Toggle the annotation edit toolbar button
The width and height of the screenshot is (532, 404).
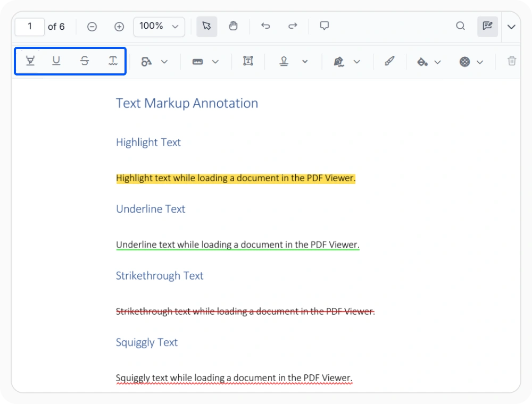coord(487,26)
